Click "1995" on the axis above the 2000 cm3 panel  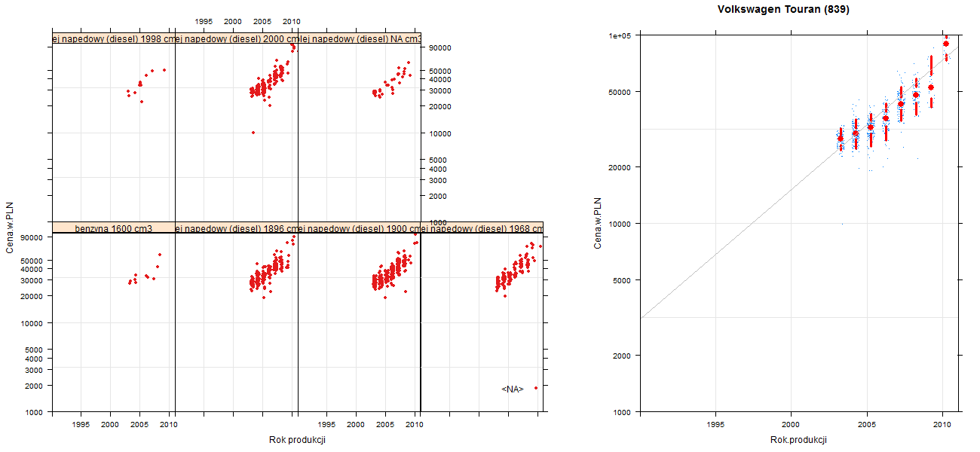(204, 21)
